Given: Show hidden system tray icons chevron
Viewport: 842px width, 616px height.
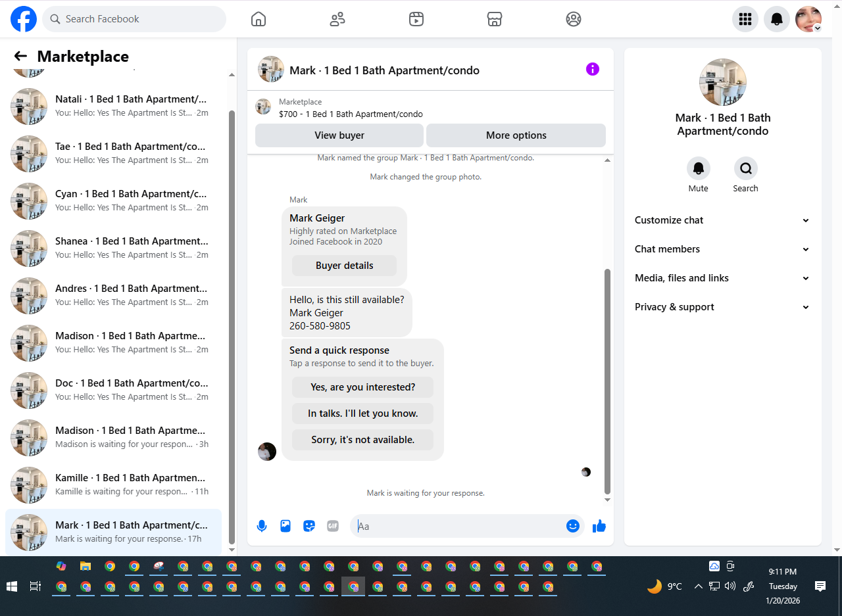Looking at the screenshot, I should [698, 586].
